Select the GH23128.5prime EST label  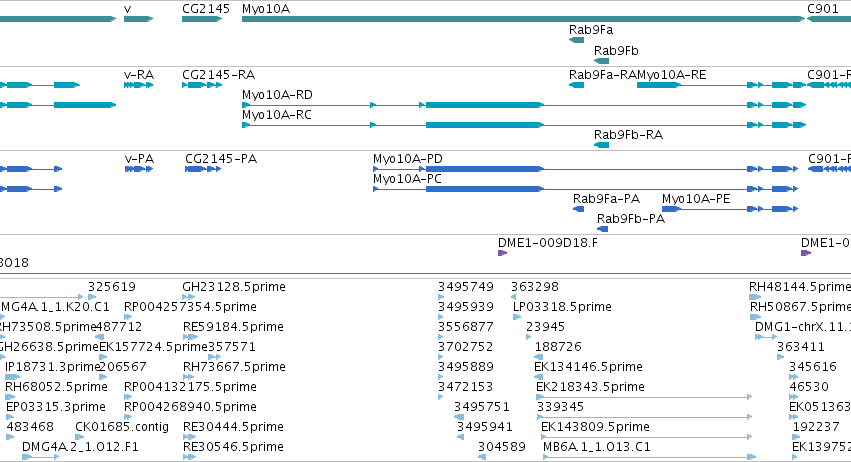234,287
